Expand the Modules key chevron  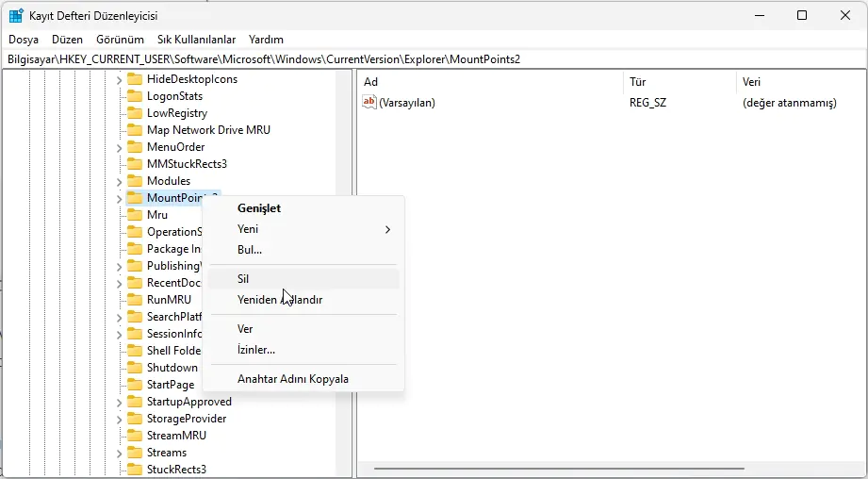[120, 181]
